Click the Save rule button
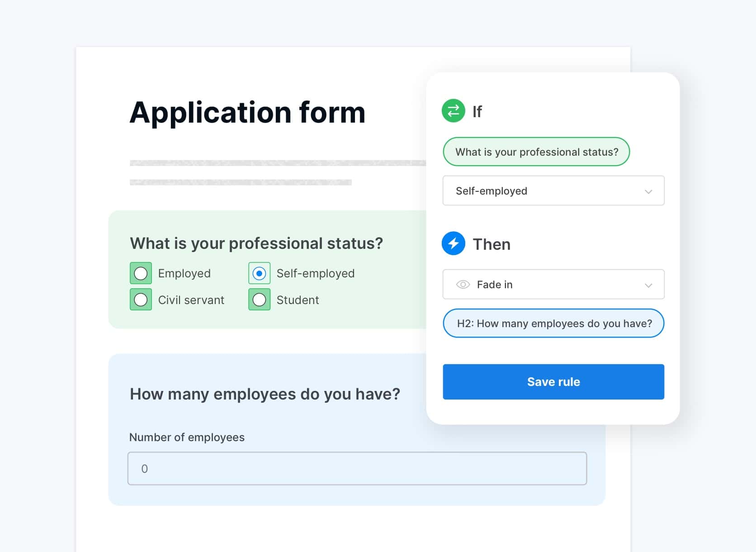This screenshot has width=756, height=552. [553, 381]
